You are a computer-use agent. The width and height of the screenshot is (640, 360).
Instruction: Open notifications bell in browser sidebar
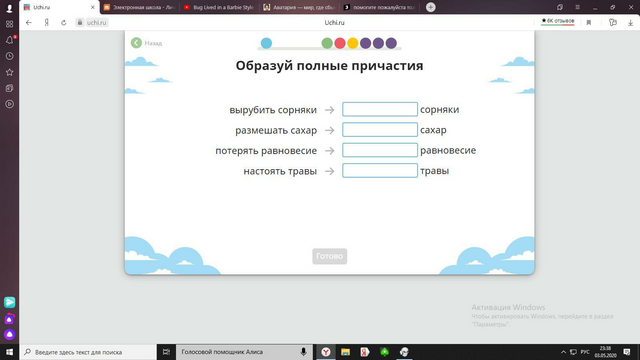coord(9,40)
